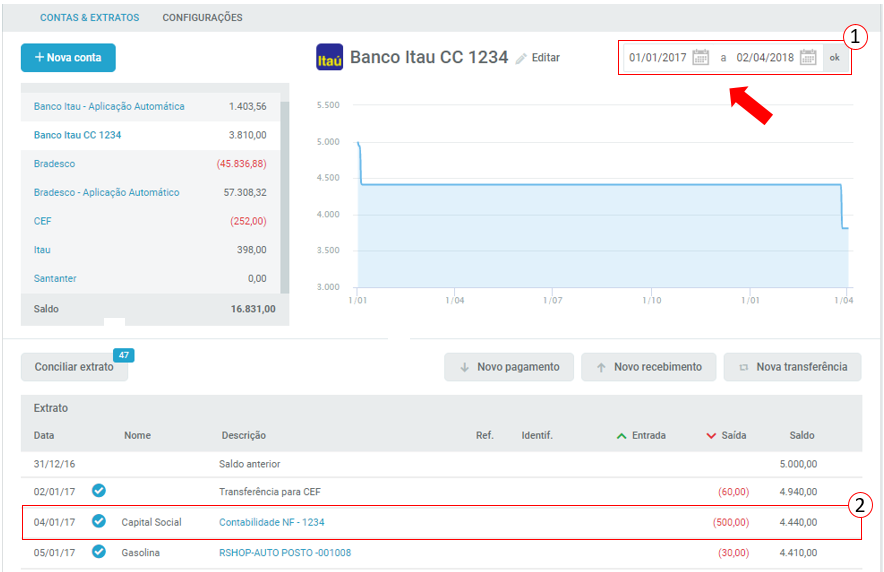The width and height of the screenshot is (884, 572).
Task: Click the 4.940,00 saldo value
Action: (x=798, y=492)
